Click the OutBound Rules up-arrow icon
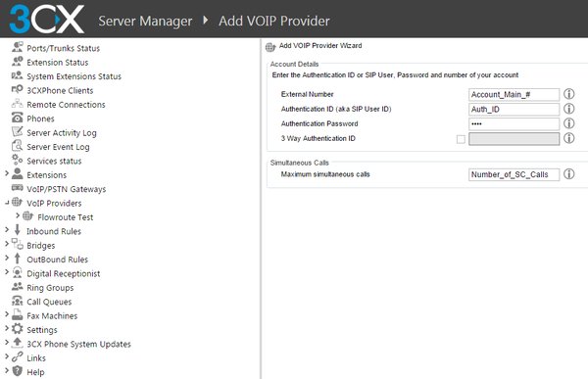This screenshot has height=379, width=588. tap(18, 259)
